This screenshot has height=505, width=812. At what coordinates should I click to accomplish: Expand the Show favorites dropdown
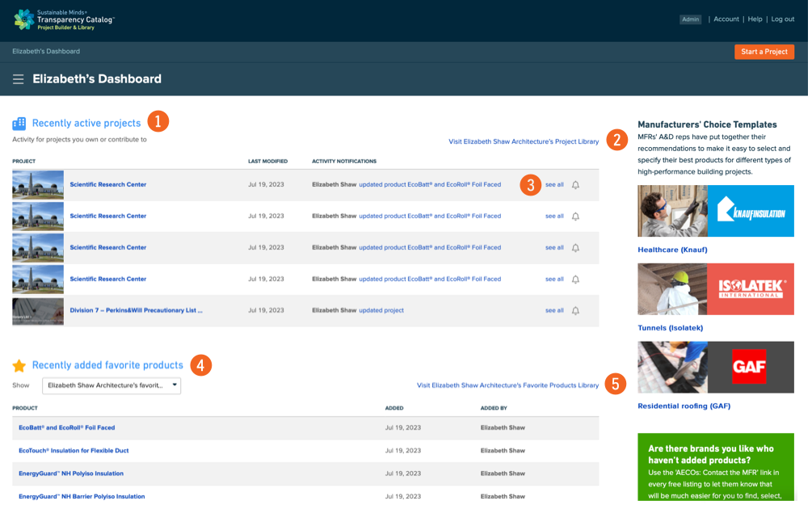111,385
